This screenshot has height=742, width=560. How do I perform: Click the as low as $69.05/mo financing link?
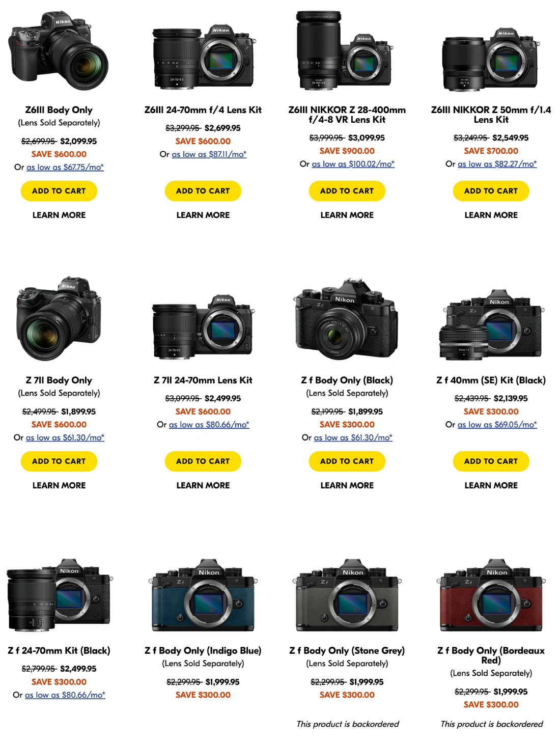pos(497,425)
